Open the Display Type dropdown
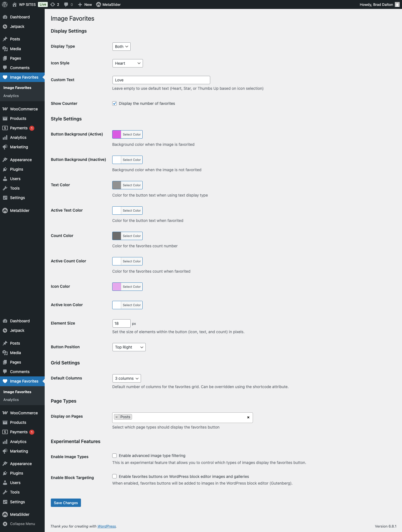 tap(121, 47)
